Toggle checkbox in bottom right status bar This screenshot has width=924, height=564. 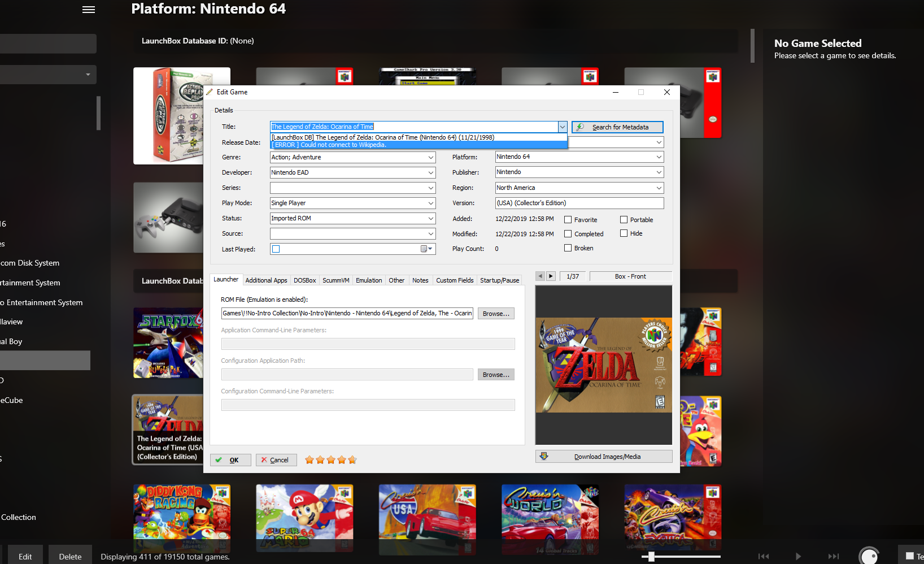click(x=910, y=556)
